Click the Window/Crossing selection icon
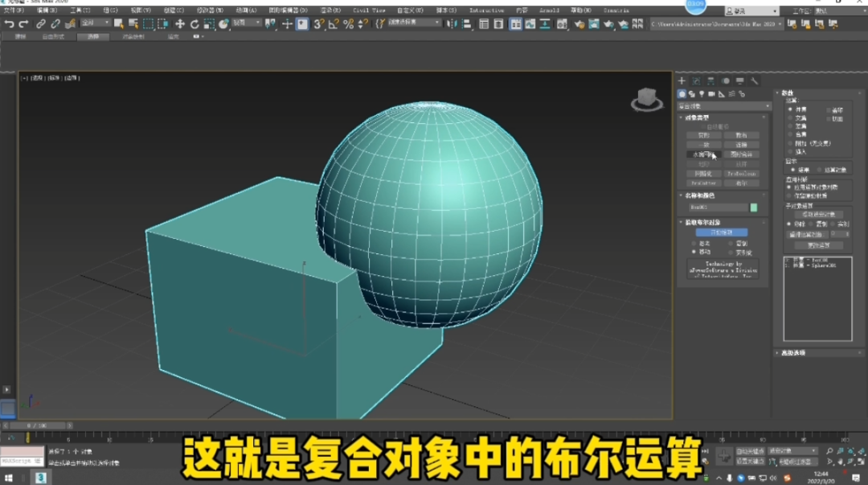 click(x=162, y=24)
